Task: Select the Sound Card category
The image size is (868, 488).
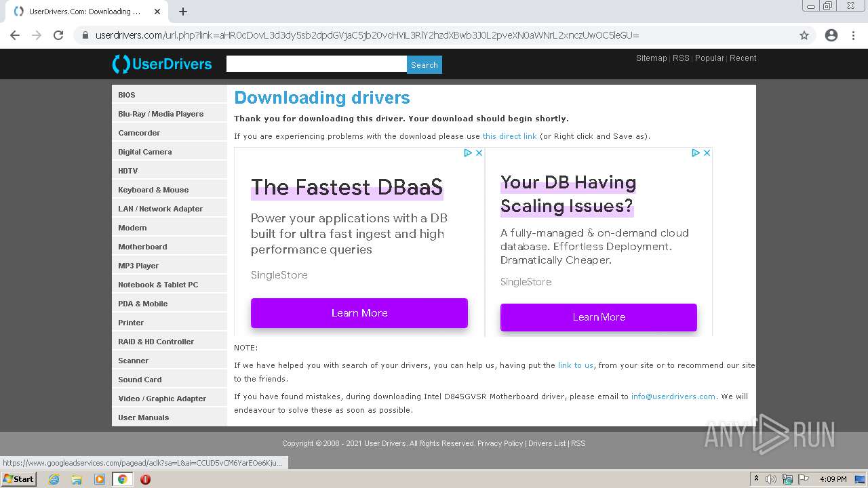Action: 170,380
